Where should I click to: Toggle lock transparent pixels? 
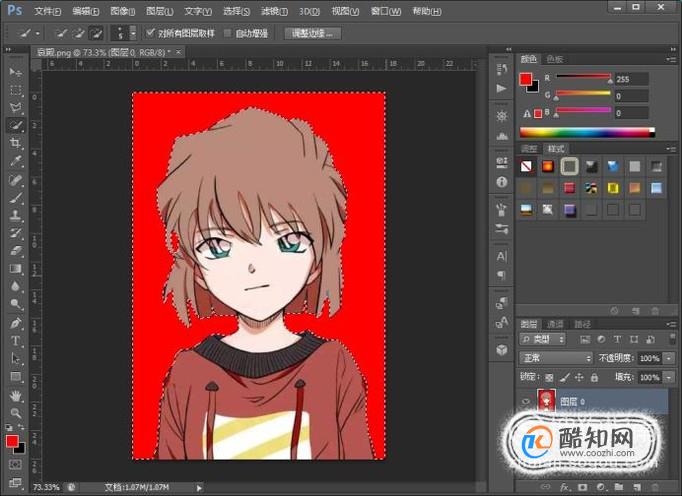pos(549,378)
